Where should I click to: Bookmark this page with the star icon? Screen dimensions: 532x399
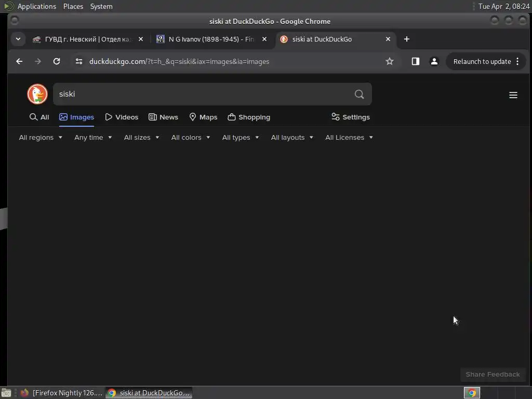click(x=390, y=61)
